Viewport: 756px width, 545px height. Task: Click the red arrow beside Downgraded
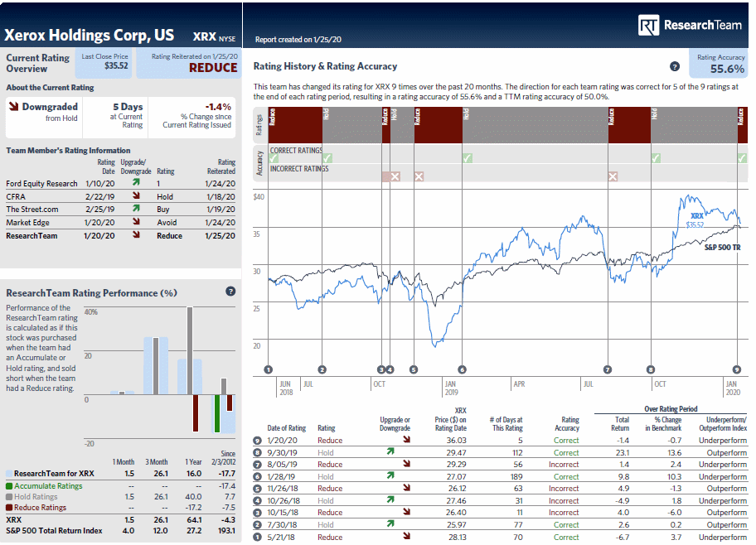[x=13, y=107]
